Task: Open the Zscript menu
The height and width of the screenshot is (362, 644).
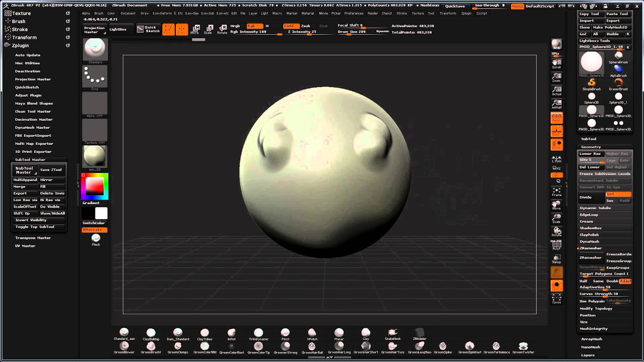Action: coord(481,13)
